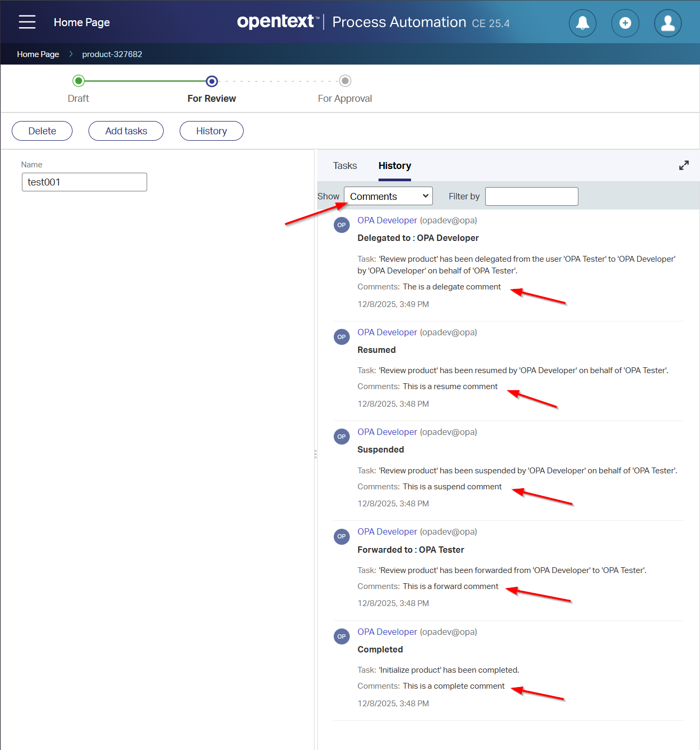Click the Add tasks button

point(126,131)
